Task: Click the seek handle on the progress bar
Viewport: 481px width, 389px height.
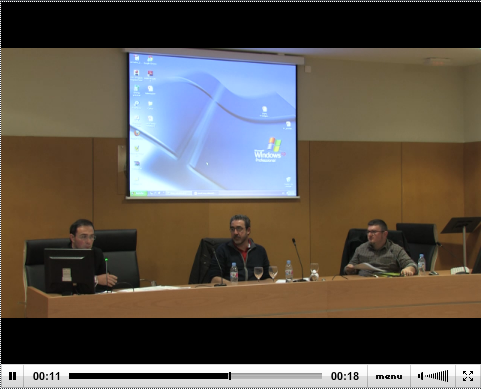Action: [230, 376]
